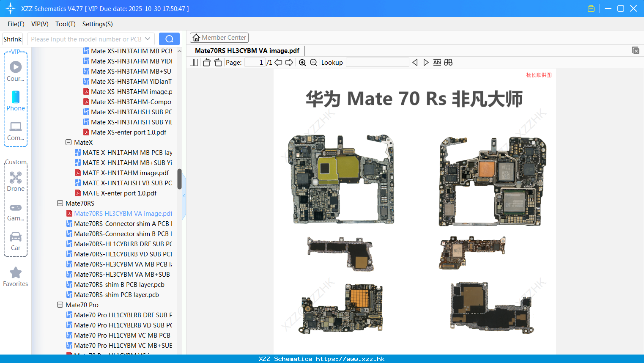The image size is (644, 363).
Task: Click the Lookup text field
Action: pos(378,63)
